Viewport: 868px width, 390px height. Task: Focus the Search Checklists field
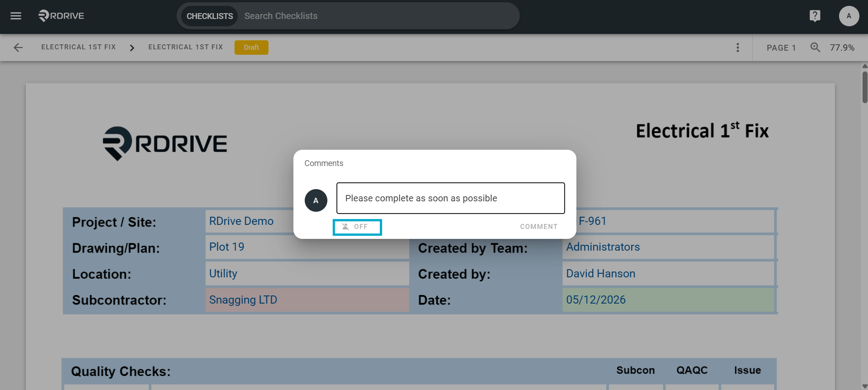(x=378, y=16)
